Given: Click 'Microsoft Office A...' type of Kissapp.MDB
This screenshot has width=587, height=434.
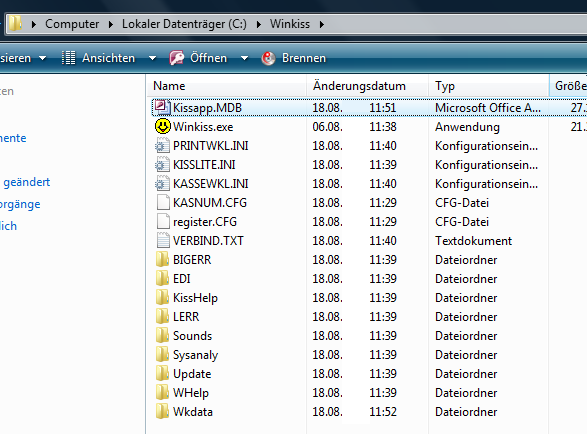Looking at the screenshot, I should 488,108.
